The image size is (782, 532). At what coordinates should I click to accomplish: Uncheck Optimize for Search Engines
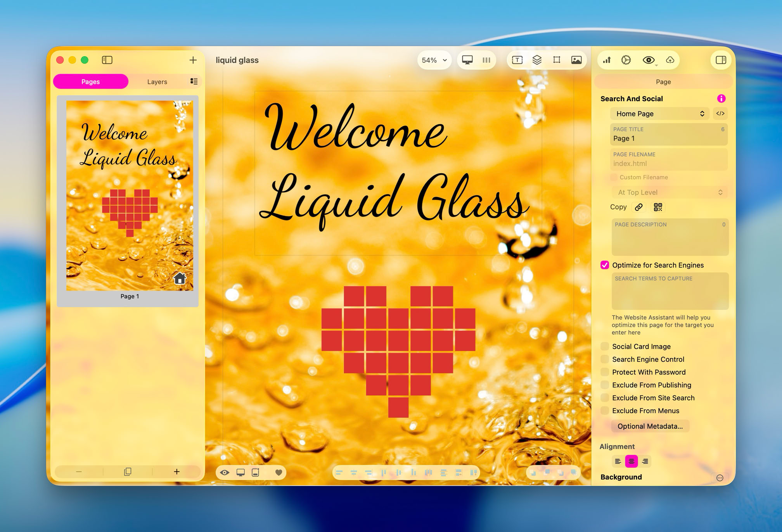(605, 265)
